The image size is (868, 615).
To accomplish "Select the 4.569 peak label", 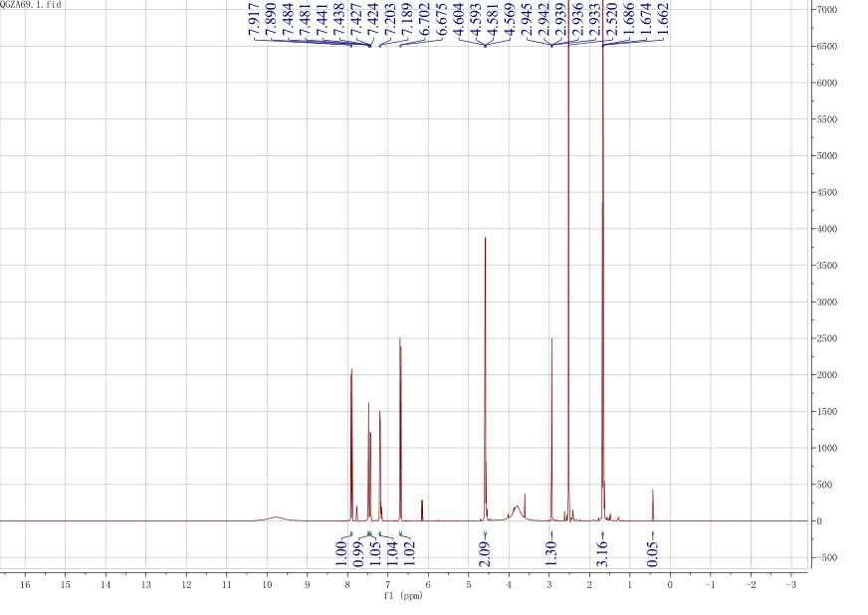I will 511,19.
